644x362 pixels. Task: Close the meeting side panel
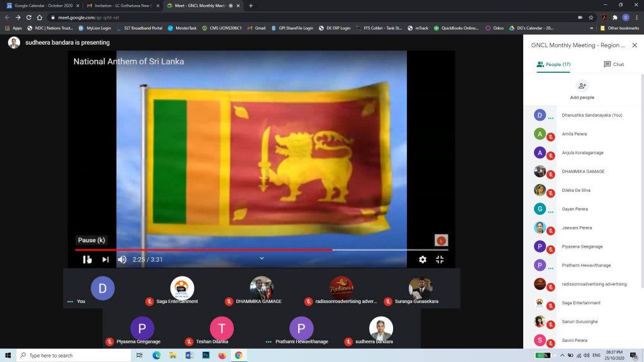635,45
